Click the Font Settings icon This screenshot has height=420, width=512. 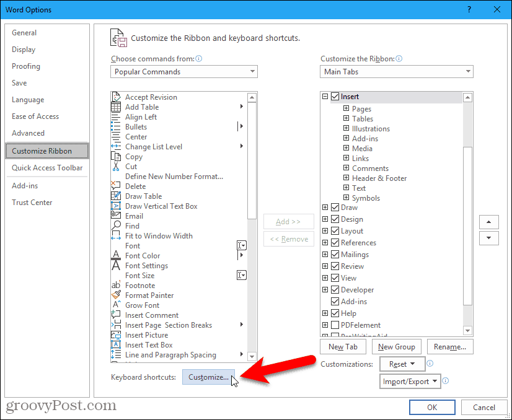[x=116, y=265]
